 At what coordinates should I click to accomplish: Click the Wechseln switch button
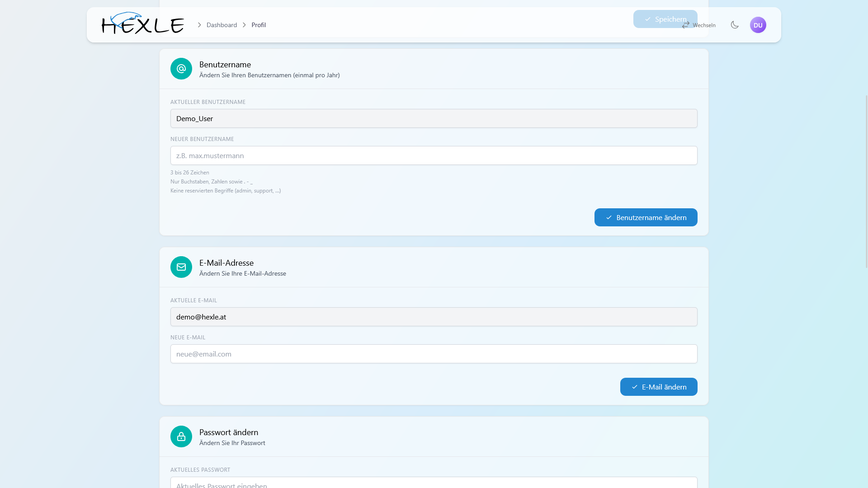click(698, 25)
